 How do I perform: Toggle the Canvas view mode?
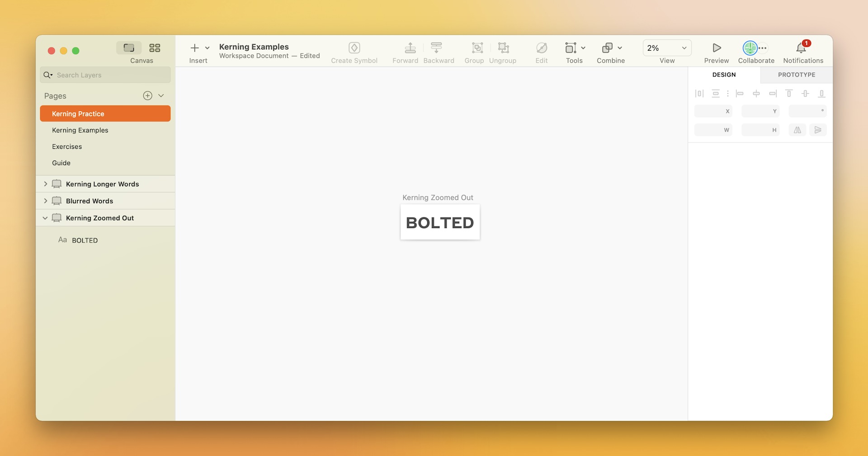click(129, 47)
